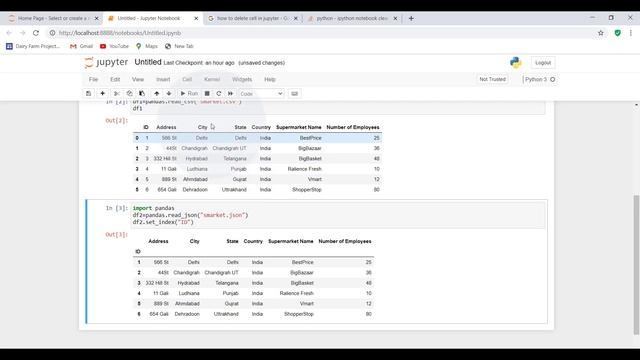Click ShopperStop cell in second table
640x360 pixels.
299,314
